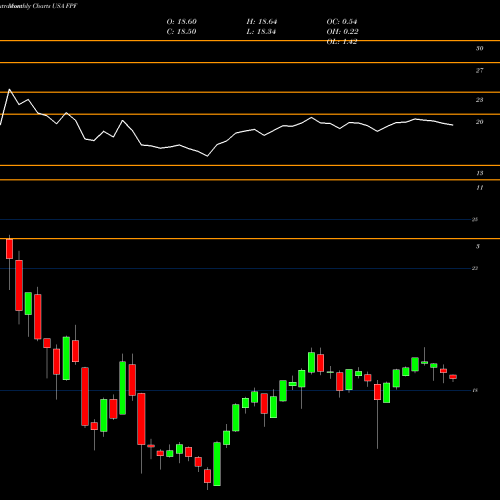
Task: Click the "Monthly Charts USA FPF" title text
Action: [x=43, y=6]
